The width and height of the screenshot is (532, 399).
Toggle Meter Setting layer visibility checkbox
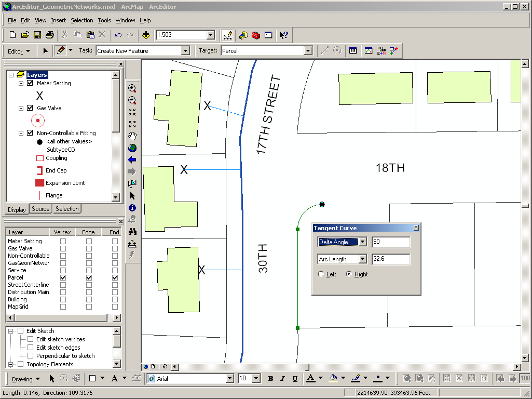(x=30, y=83)
